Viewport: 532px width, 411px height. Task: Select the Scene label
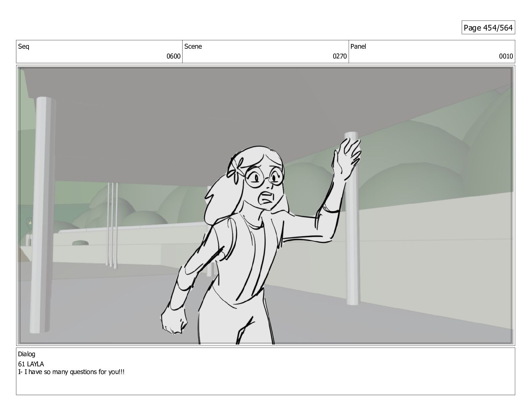193,46
